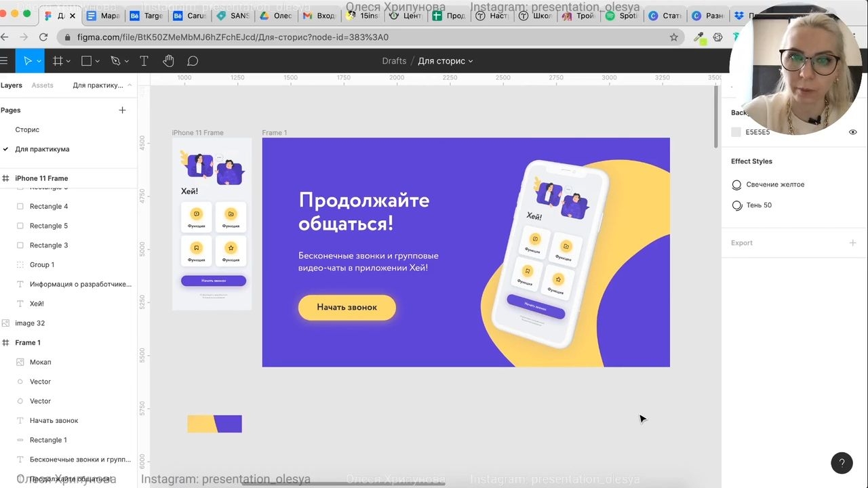Select the Бесконечные звонки и групп... layer
The height and width of the screenshot is (488, 868).
tap(68, 460)
